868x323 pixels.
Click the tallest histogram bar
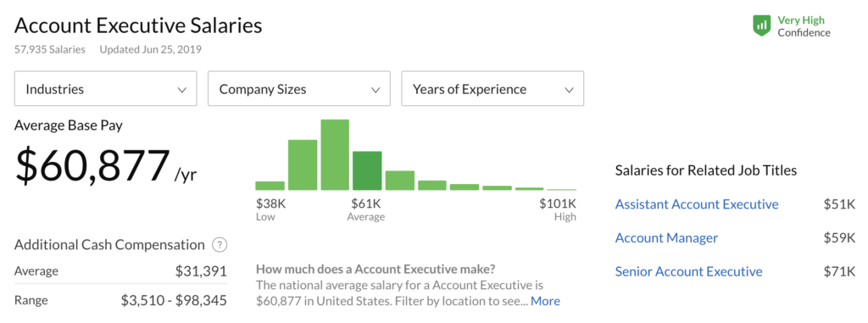pos(335,155)
